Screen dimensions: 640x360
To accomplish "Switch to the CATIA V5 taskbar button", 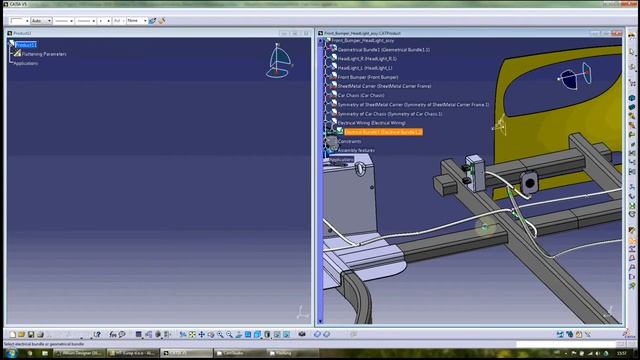I will pyautogui.click(x=187, y=353).
